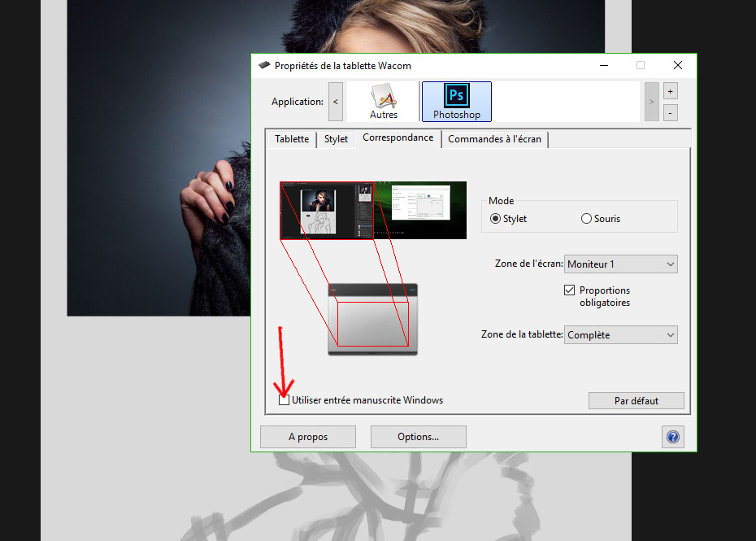Click the - to remove an application

pos(670,112)
